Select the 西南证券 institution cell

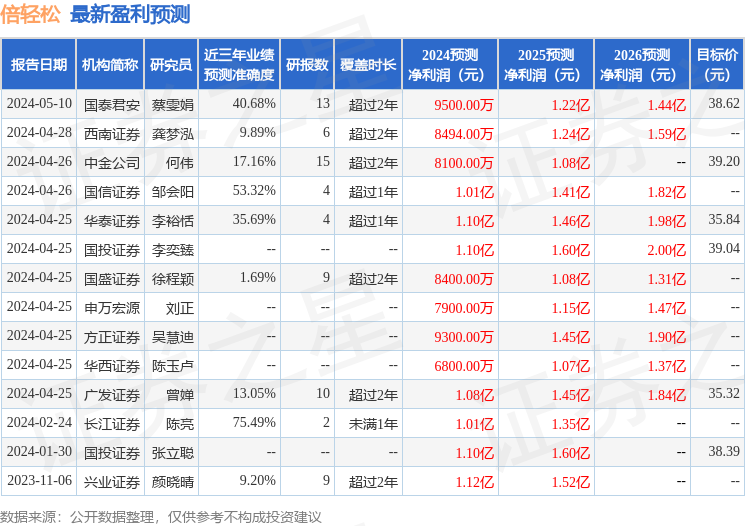[112, 134]
